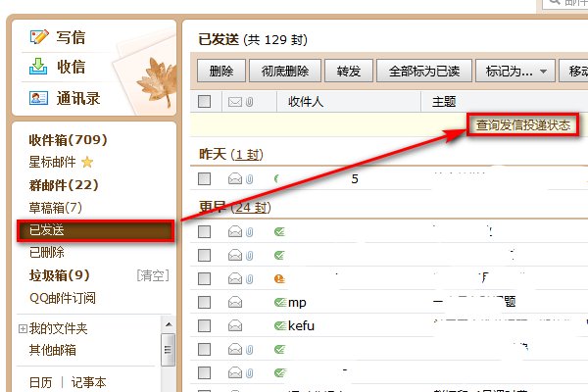
Task: Open 通讯录 contacts
Action: (78, 98)
